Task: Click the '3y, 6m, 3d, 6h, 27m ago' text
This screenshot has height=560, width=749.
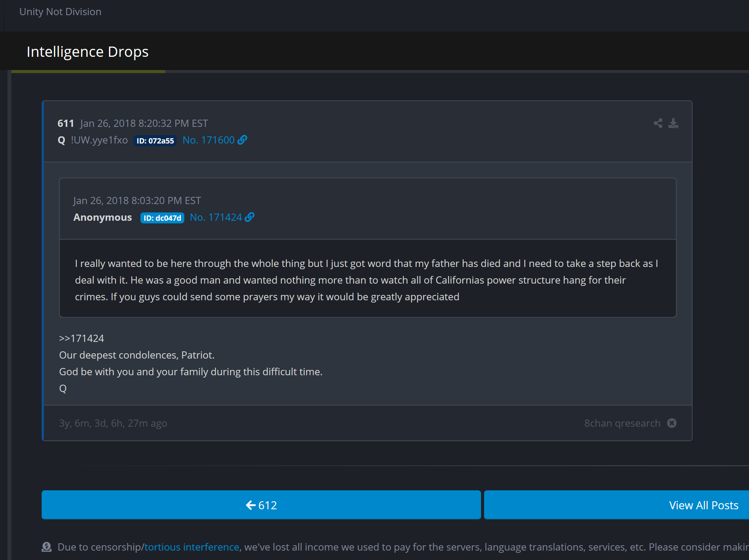Action: pos(113,423)
